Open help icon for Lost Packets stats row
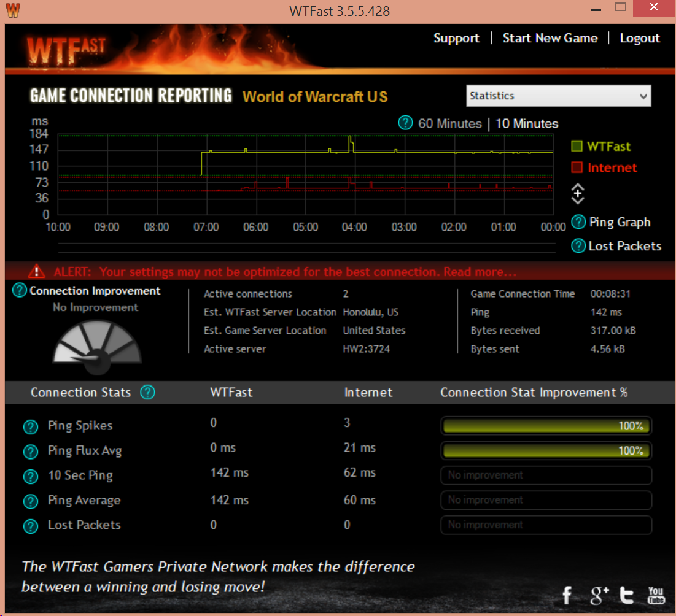 click(31, 526)
